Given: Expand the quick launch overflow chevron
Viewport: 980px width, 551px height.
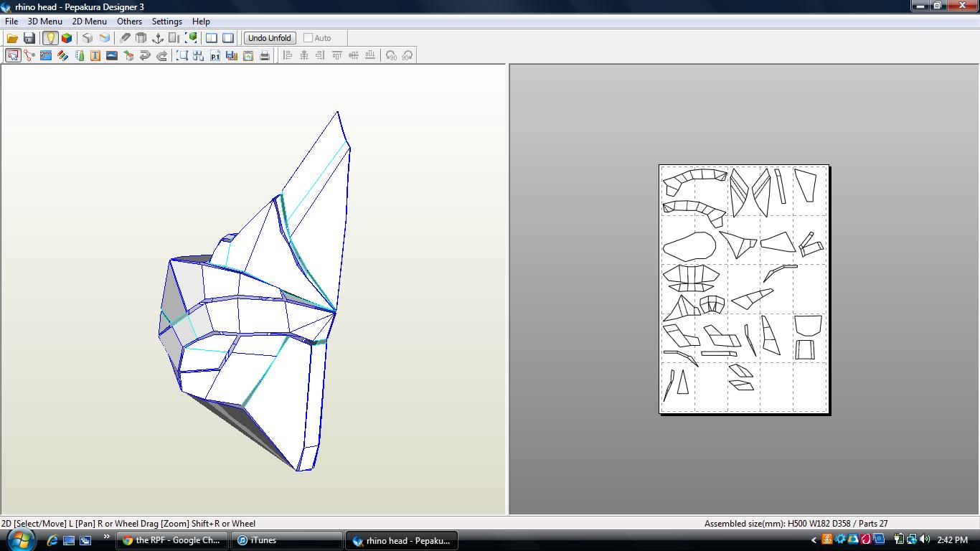Looking at the screenshot, I should (107, 537).
